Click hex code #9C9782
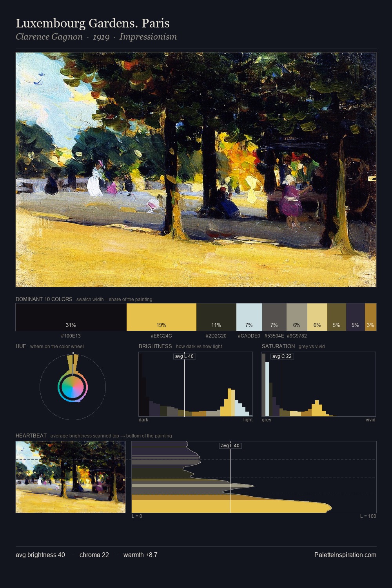Image resolution: width=392 pixels, height=588 pixels. [297, 336]
